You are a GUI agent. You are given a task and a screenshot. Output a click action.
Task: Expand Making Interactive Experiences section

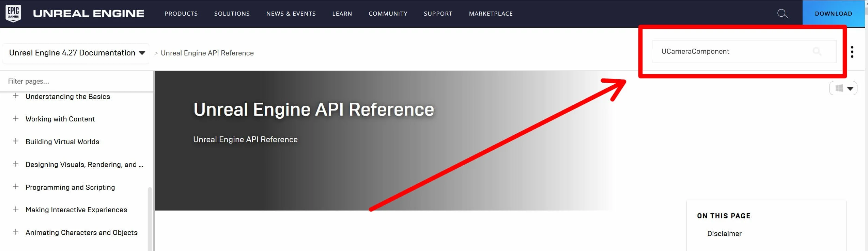coord(16,210)
